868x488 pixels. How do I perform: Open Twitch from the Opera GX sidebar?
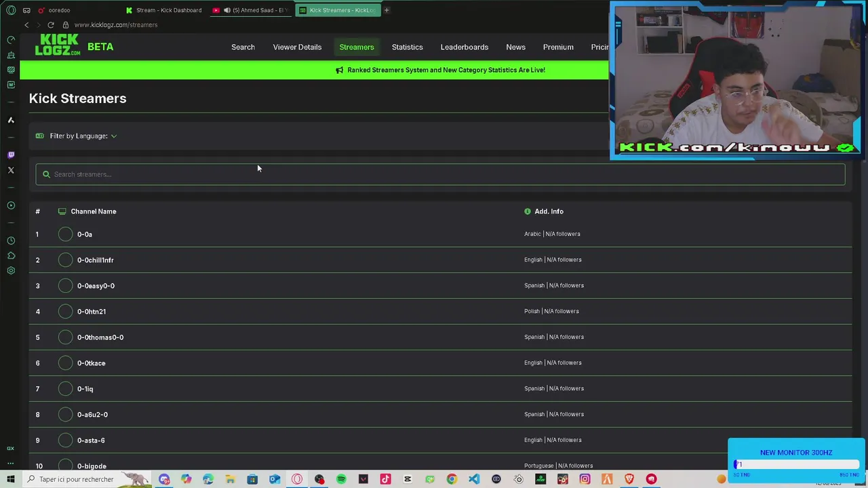point(11,155)
